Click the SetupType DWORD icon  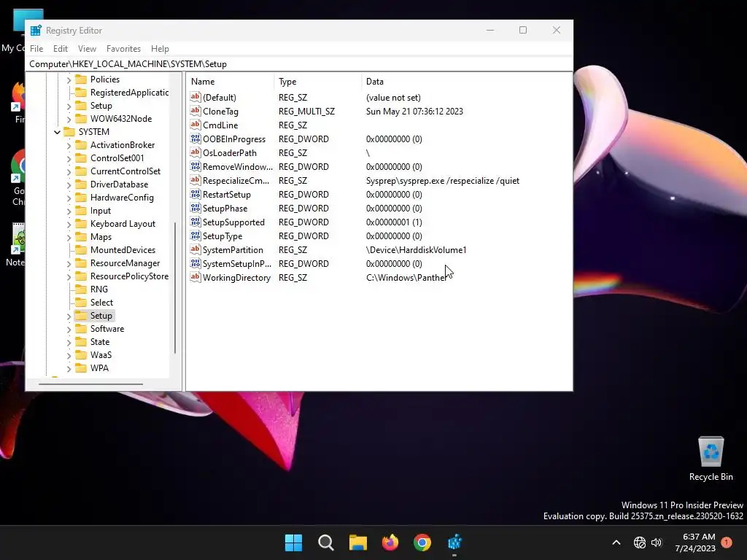pyautogui.click(x=196, y=236)
